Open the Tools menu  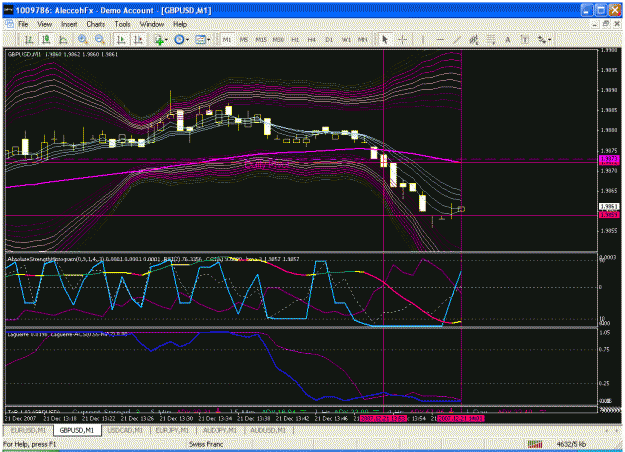[x=122, y=24]
